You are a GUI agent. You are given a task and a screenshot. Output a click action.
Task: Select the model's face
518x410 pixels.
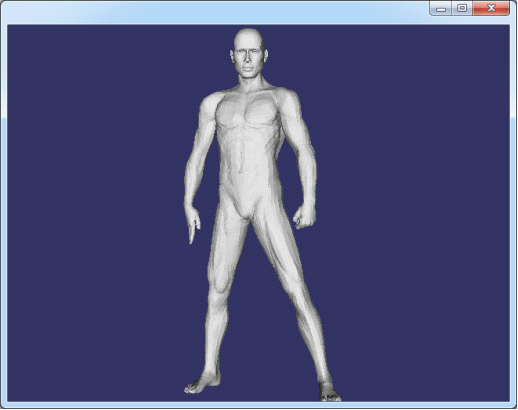point(248,60)
